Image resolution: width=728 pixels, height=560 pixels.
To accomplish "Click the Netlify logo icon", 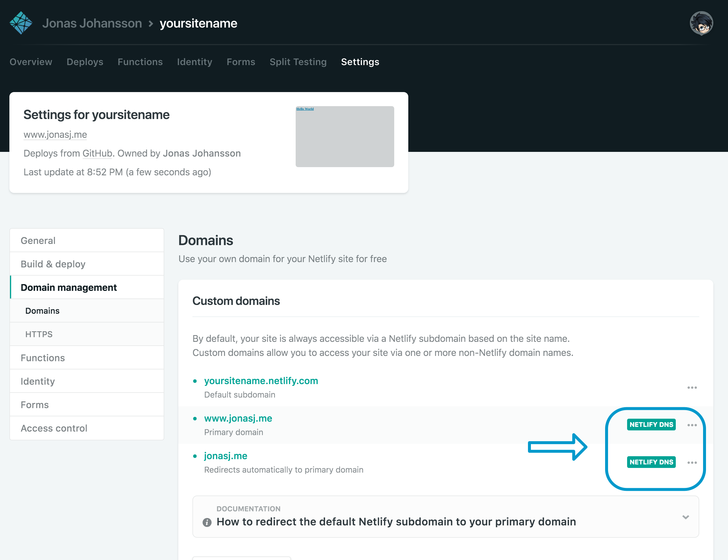I will coord(21,23).
